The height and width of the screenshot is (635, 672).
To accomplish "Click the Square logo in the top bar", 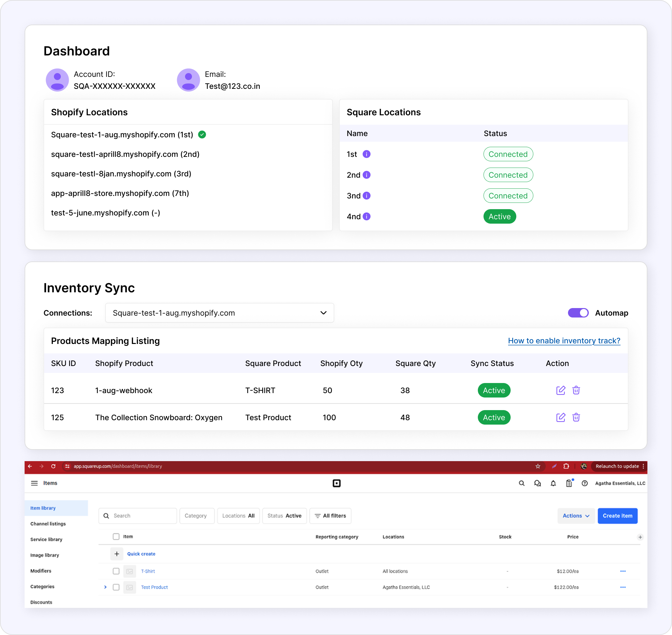I will coord(336,483).
